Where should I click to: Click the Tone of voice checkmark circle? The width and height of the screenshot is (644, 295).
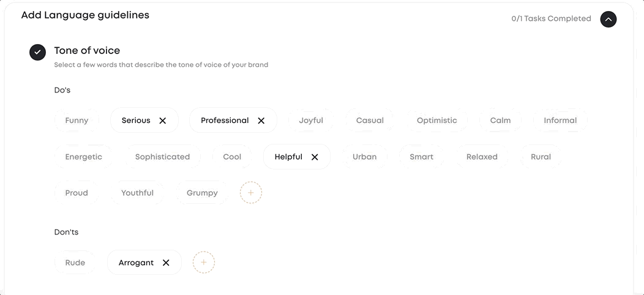point(37,52)
